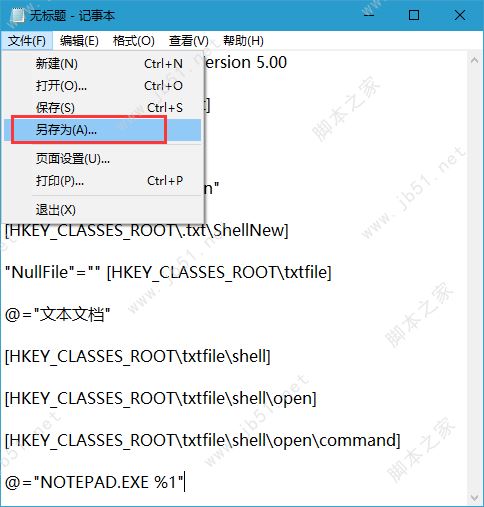This screenshot has width=484, height=507.
Task: Maximize the Notepad window
Action: coord(414,15)
